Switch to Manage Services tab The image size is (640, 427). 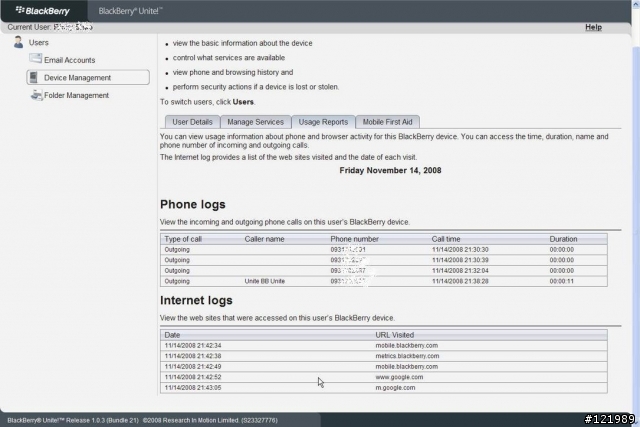[x=256, y=122]
